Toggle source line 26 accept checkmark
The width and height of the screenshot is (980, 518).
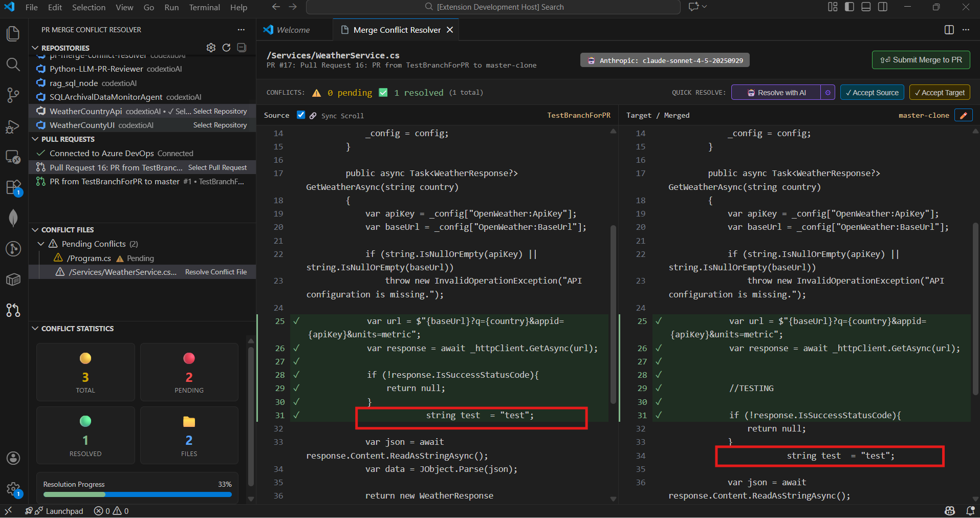[x=296, y=348]
